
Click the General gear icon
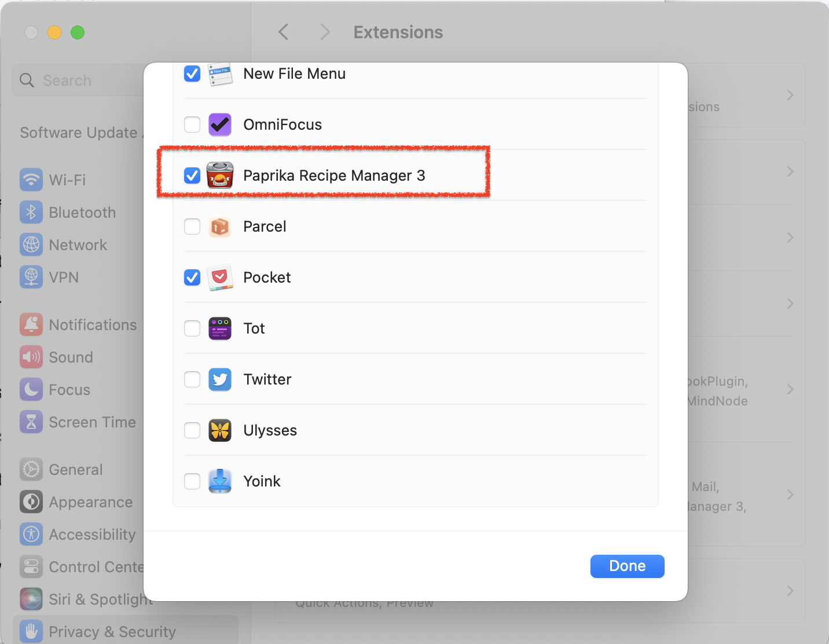click(31, 470)
